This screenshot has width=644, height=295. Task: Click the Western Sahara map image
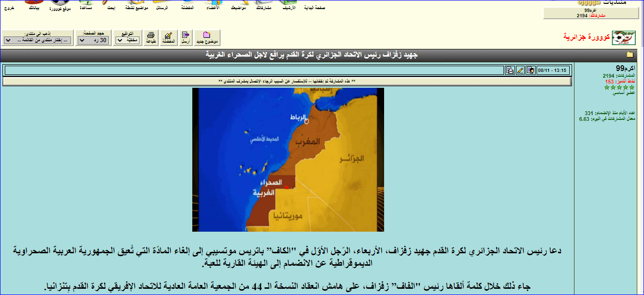click(288, 160)
